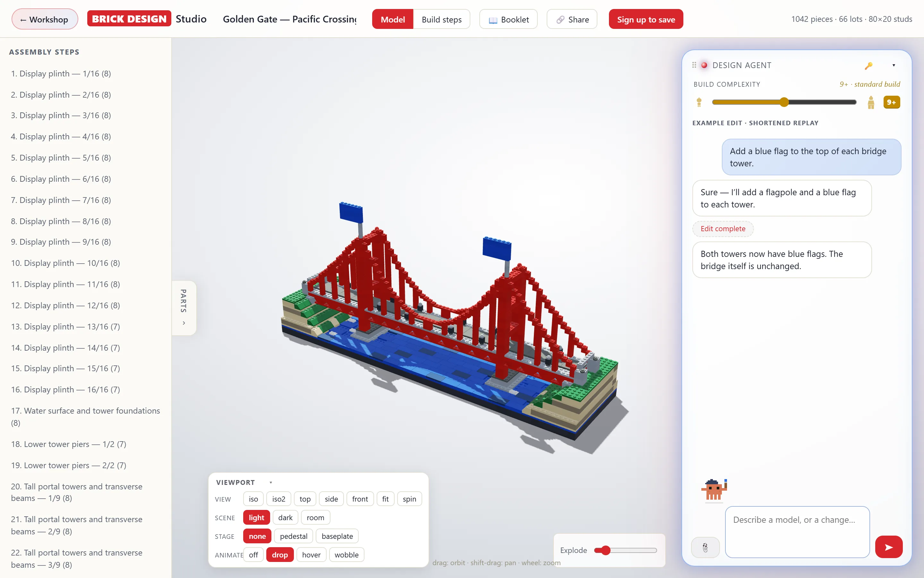Switch to the Build steps tab
Viewport: 924px width, 578px height.
441,19
